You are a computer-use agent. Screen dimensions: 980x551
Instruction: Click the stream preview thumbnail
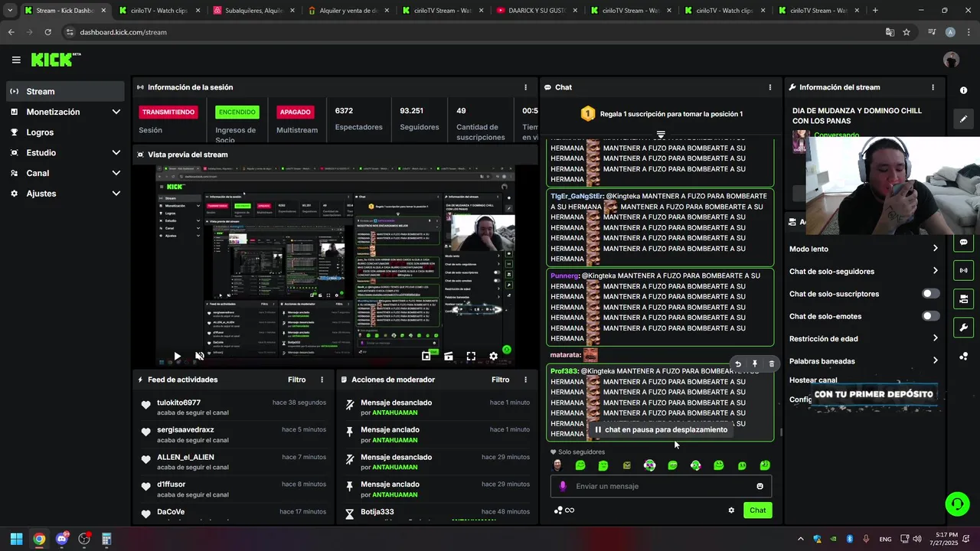(335, 265)
